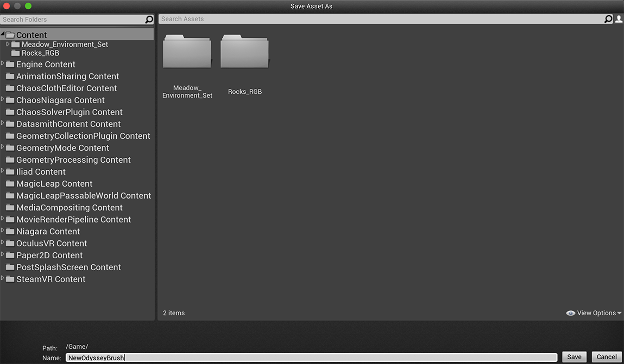The image size is (624, 364).
Task: Click the eye icon next to View Options
Action: click(570, 312)
